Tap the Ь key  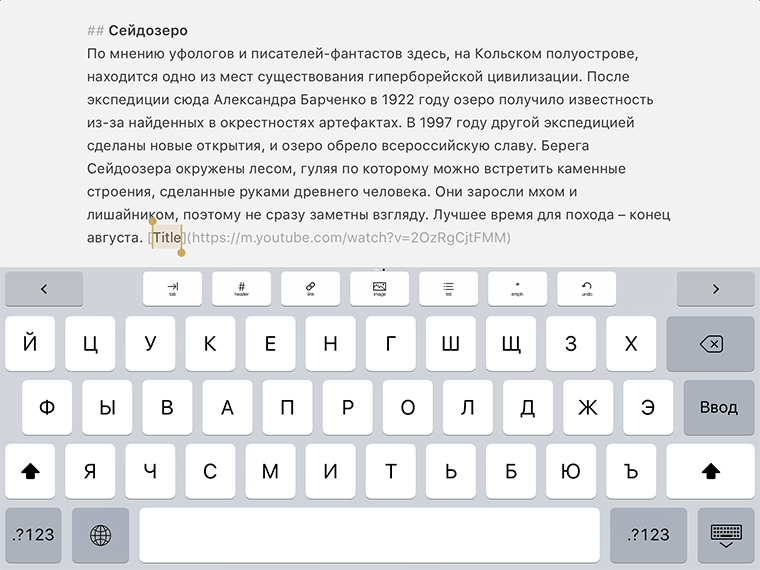[451, 471]
